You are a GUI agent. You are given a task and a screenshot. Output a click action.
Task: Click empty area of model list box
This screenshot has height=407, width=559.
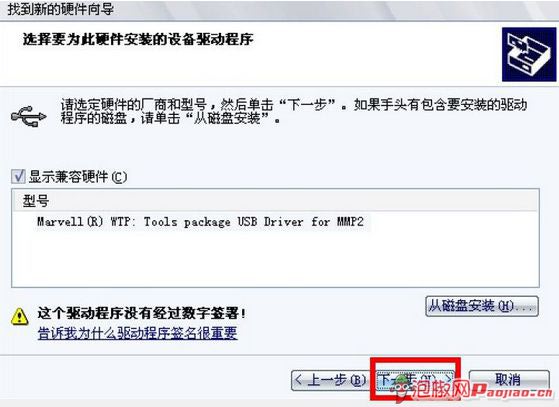275,259
